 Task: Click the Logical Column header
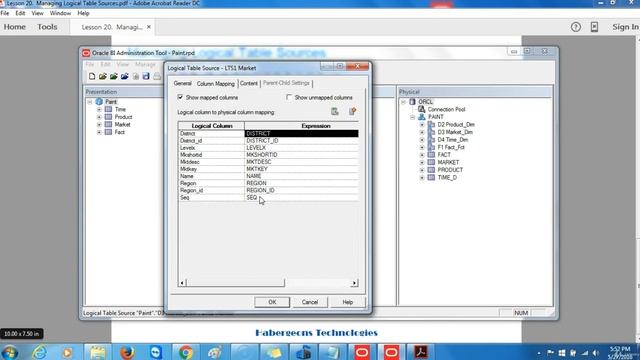click(211, 126)
